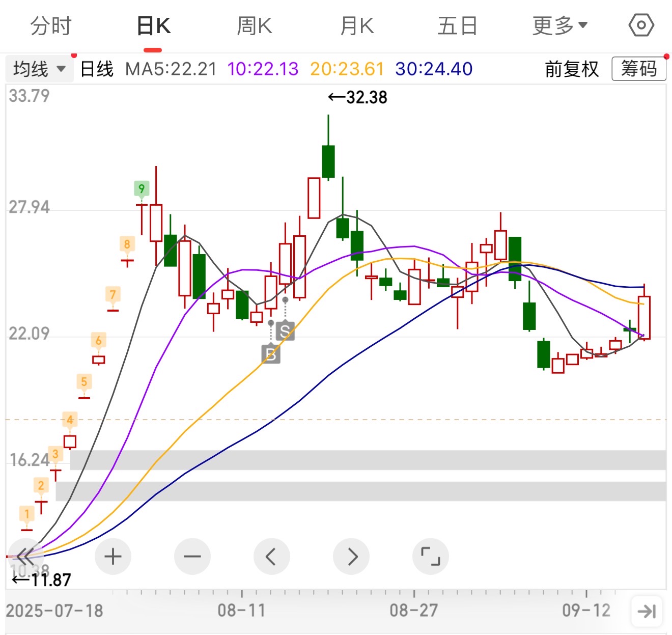Enter fullscreen landscape chart view
This screenshot has width=672, height=635.
[x=430, y=557]
